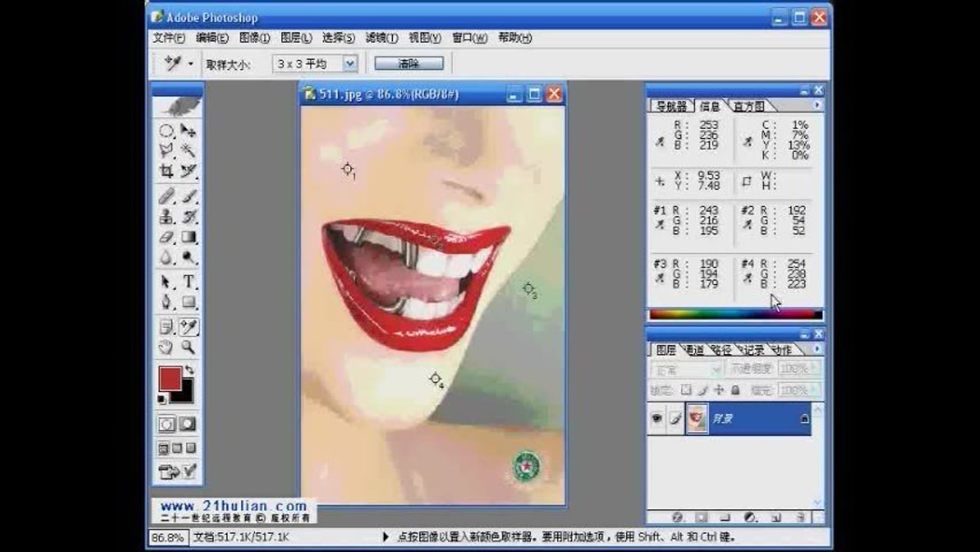Hide the 背景 layer visibility eye
This screenshot has height=552, width=980.
[656, 418]
